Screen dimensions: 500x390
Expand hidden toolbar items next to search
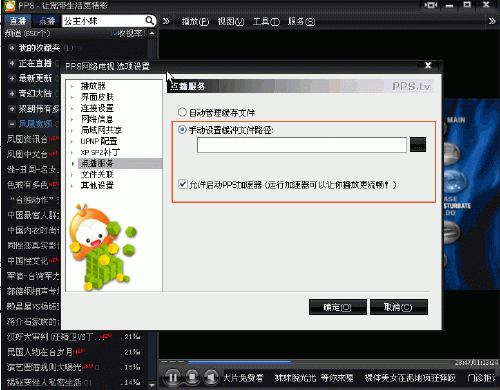click(166, 21)
